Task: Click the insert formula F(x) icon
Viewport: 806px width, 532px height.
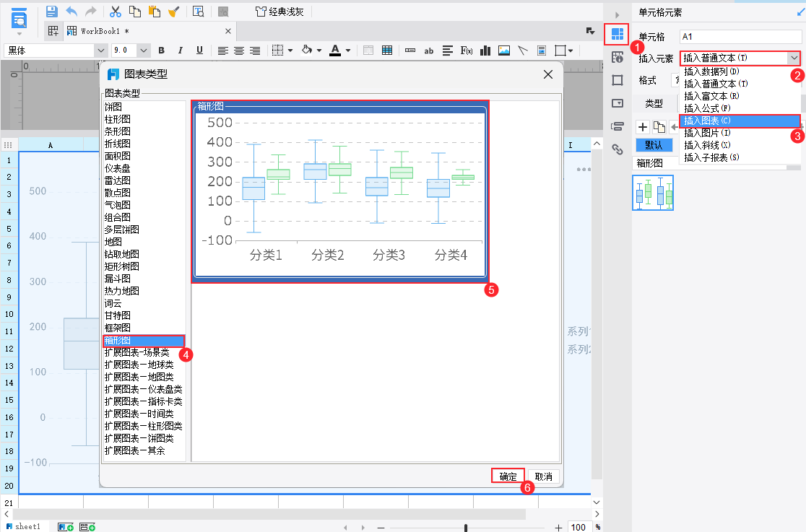Action: click(467, 51)
